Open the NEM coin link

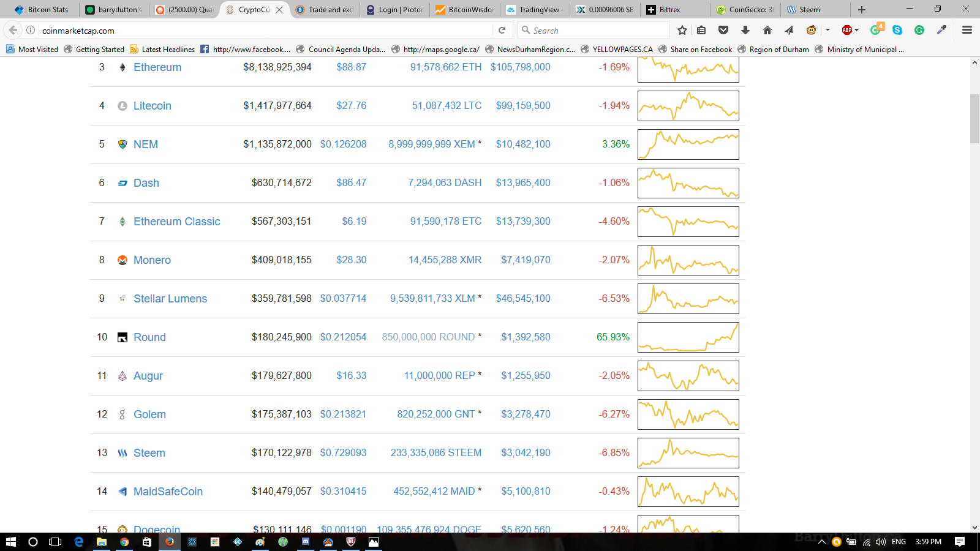[x=146, y=144]
